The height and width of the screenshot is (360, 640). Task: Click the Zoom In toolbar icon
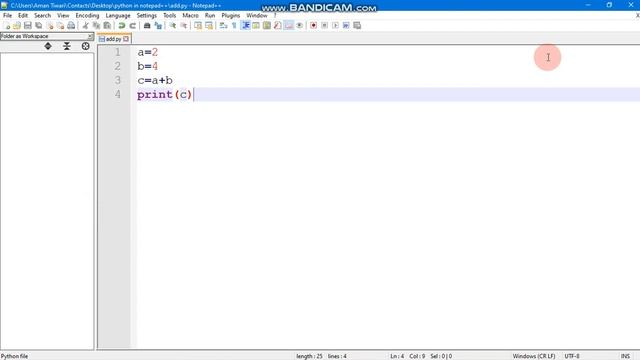tap(173, 25)
